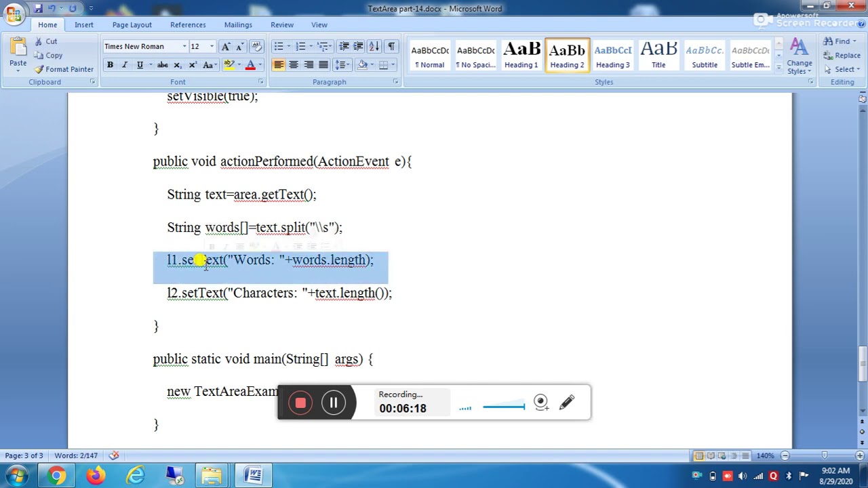This screenshot has height=488, width=868.
Task: Align text right
Action: tap(309, 65)
